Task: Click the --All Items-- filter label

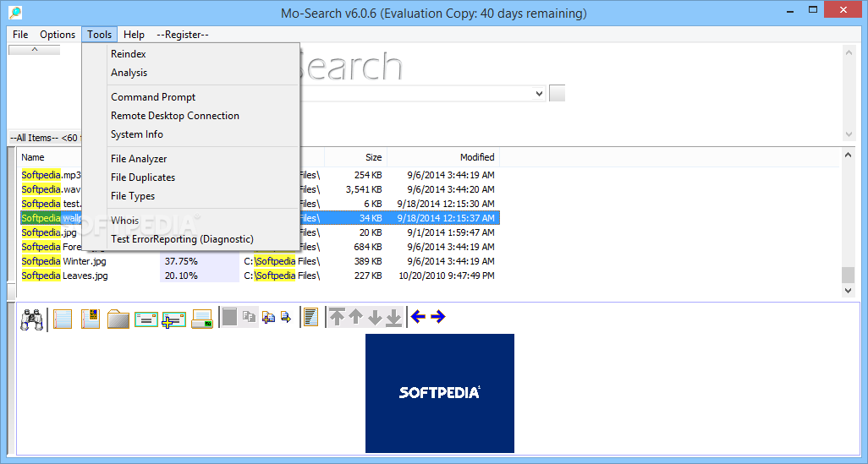Action: coord(35,138)
